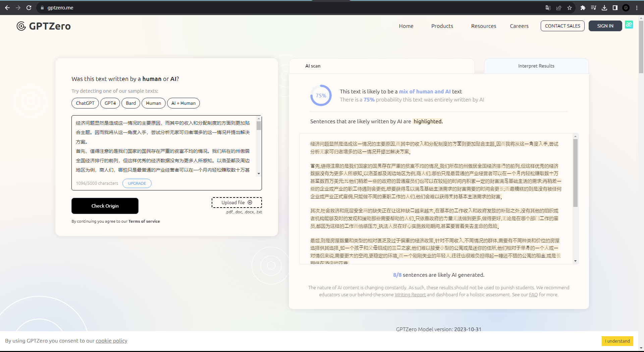Click the '1096/5000 characters' counter
The image size is (644, 352).
(x=97, y=183)
